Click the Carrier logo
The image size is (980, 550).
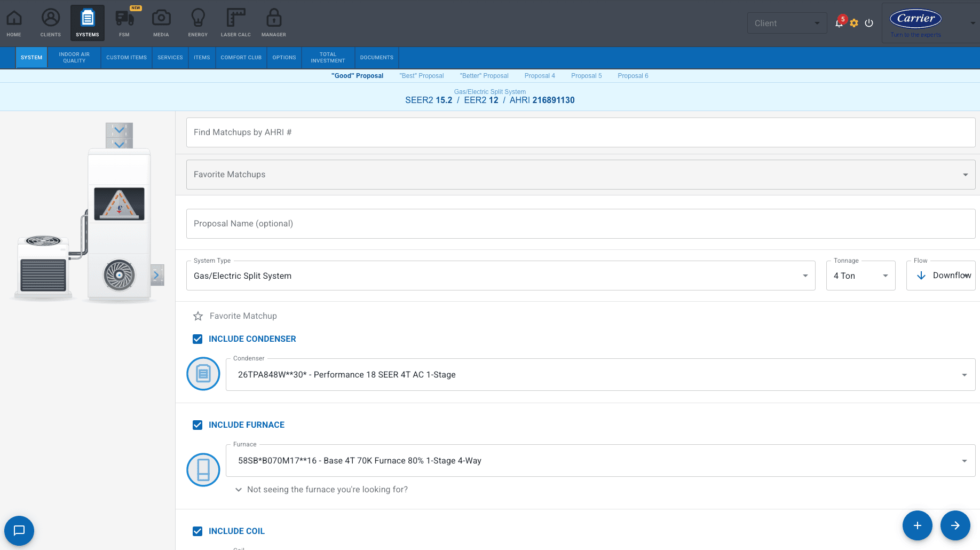pos(916,18)
